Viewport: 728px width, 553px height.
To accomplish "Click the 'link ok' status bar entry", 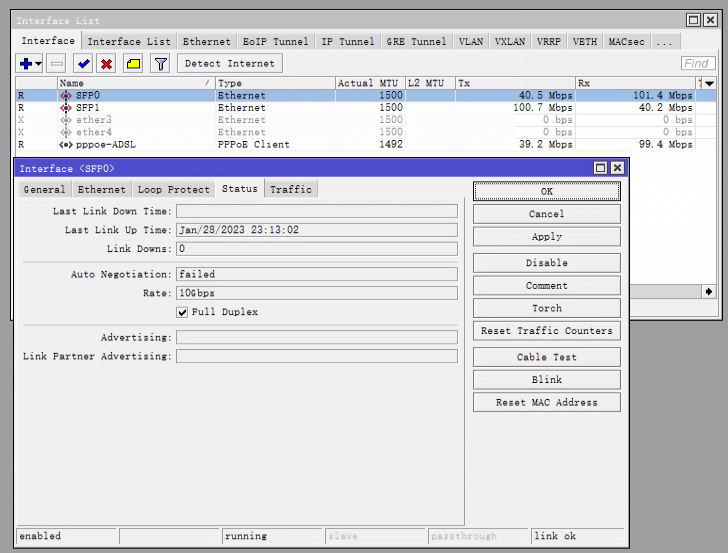I will (x=577, y=536).
